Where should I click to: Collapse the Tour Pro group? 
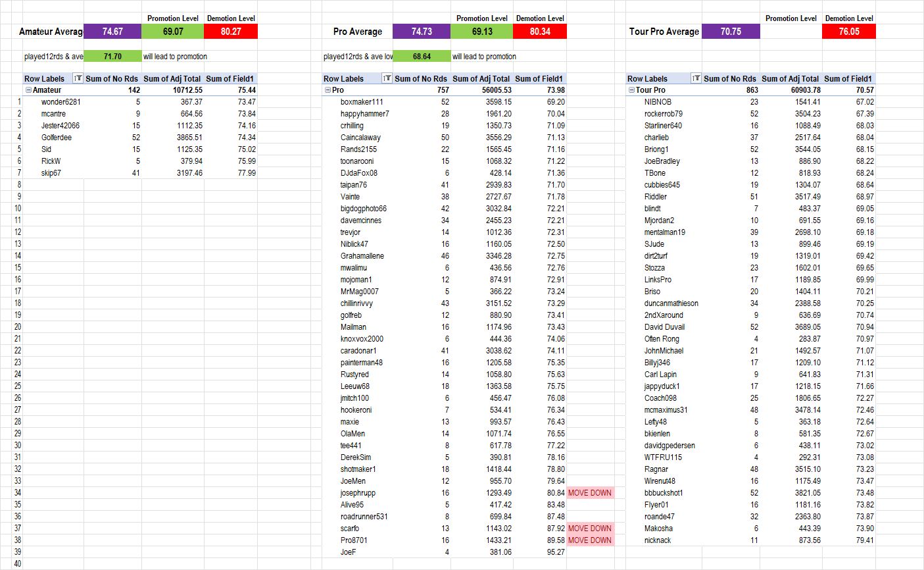pyautogui.click(x=631, y=90)
